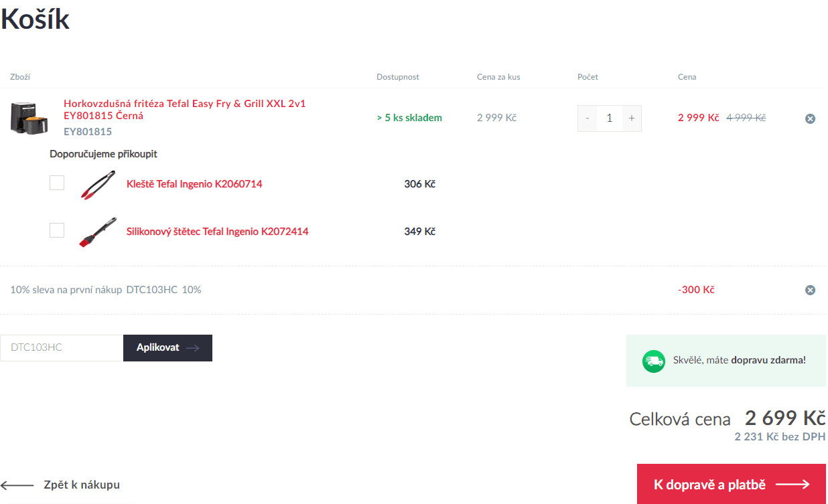This screenshot has width=828, height=504.
Task: Click the EY801815 product code text
Action: (x=88, y=132)
